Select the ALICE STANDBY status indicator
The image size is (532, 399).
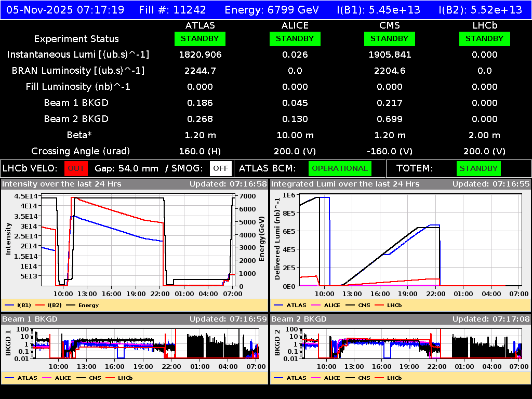point(295,38)
